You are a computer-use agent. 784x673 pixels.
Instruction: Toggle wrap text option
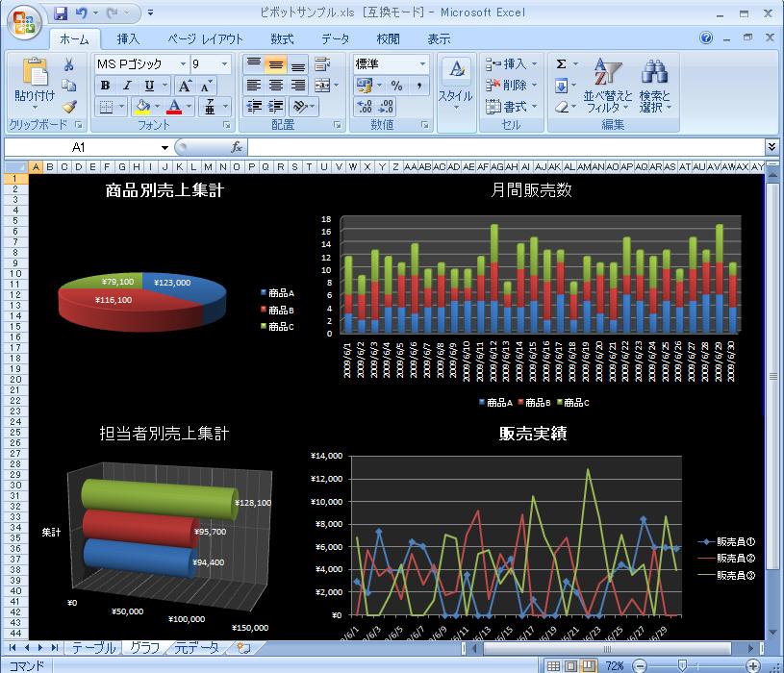(x=322, y=64)
